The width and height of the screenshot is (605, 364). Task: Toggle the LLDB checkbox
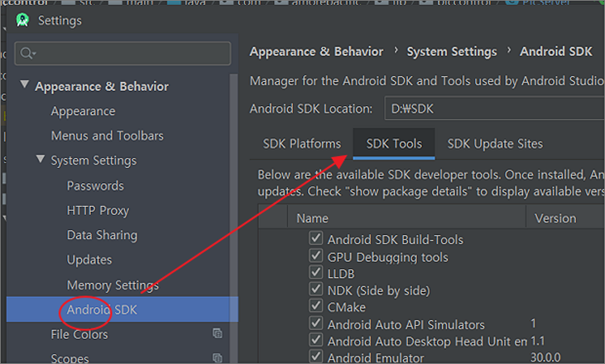pos(316,272)
